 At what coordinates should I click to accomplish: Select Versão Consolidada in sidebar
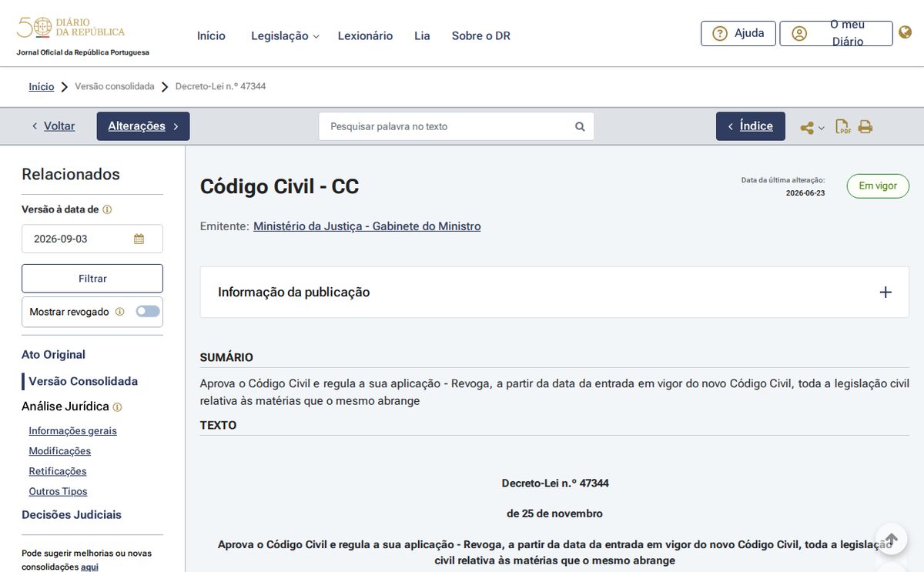pyautogui.click(x=83, y=381)
